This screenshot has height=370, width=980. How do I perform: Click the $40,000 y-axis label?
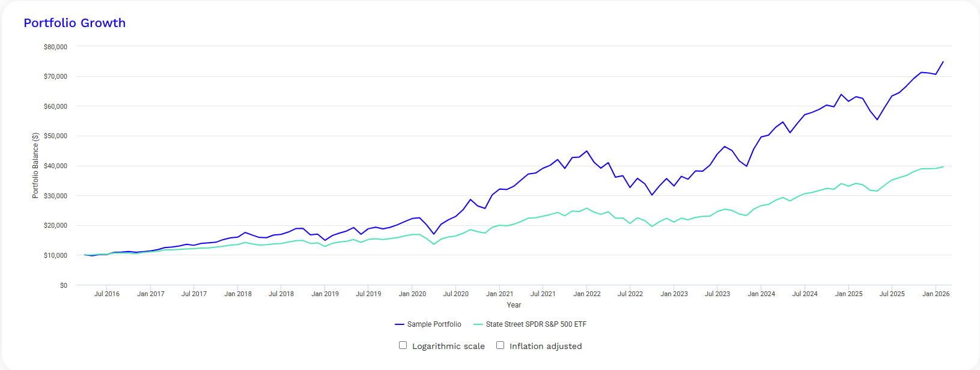(55, 166)
